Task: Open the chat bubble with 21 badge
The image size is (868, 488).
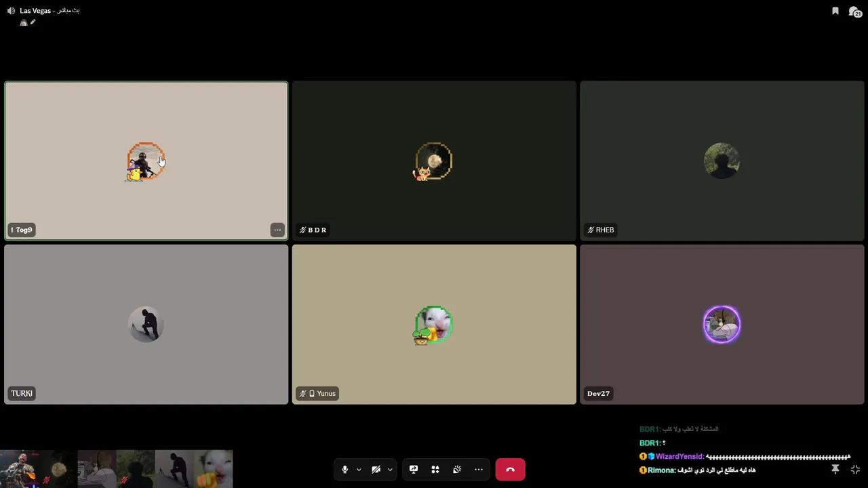Action: pyautogui.click(x=855, y=12)
